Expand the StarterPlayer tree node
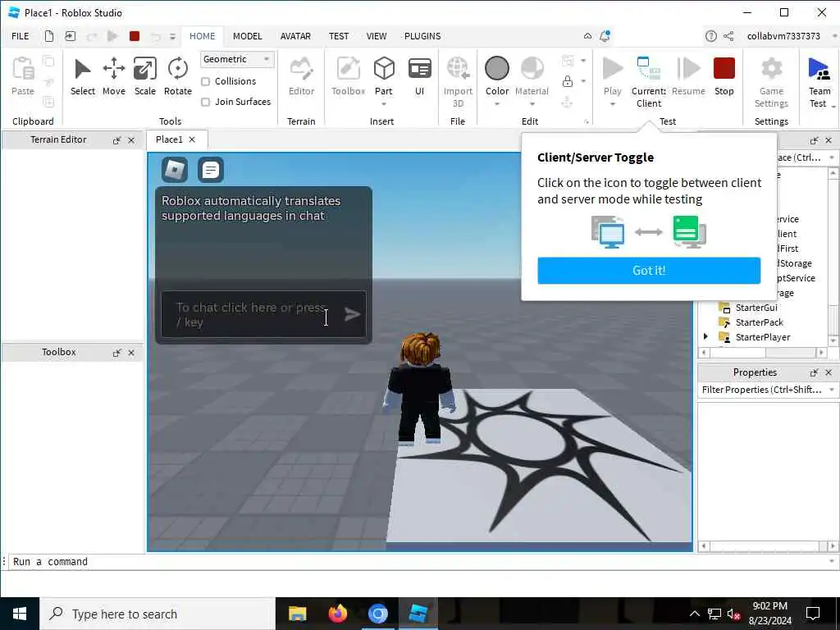This screenshot has width=840, height=630. [705, 336]
